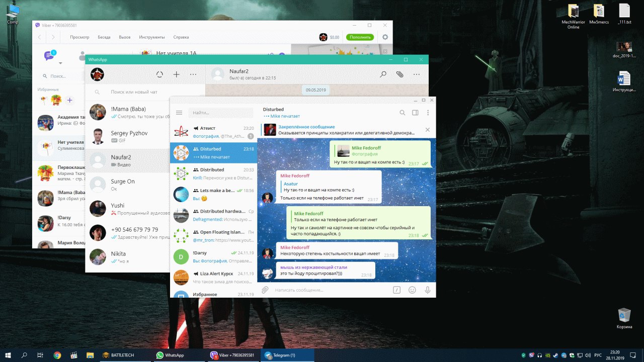
Task: Open Telegram hamburger menu
Action: [x=179, y=113]
